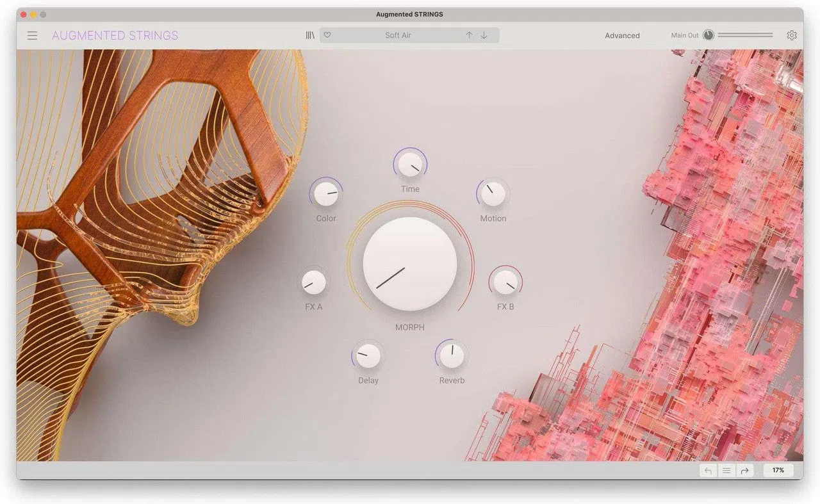The width and height of the screenshot is (820, 504).
Task: Open the hamburger main menu
Action: pos(32,36)
